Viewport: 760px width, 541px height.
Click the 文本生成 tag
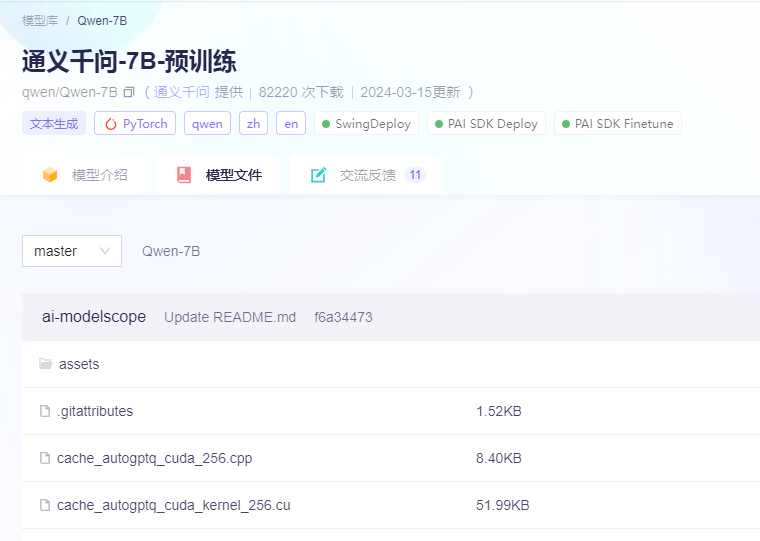click(x=54, y=124)
